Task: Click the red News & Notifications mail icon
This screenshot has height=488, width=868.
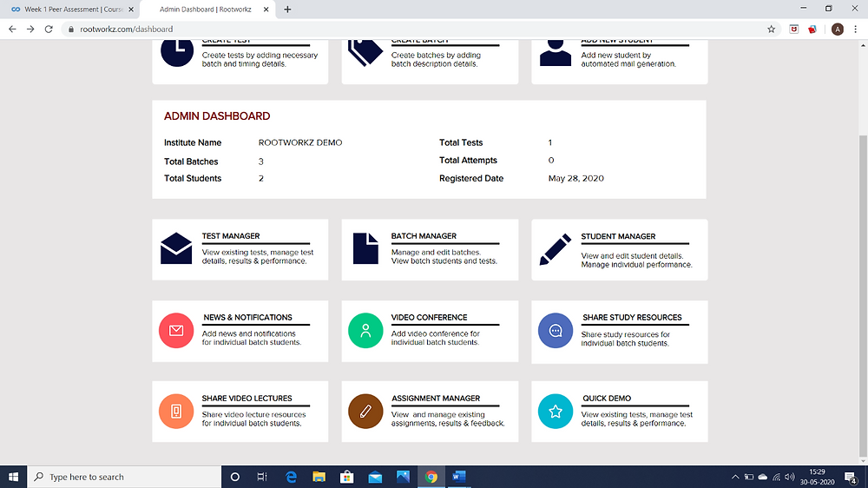Action: tap(176, 331)
